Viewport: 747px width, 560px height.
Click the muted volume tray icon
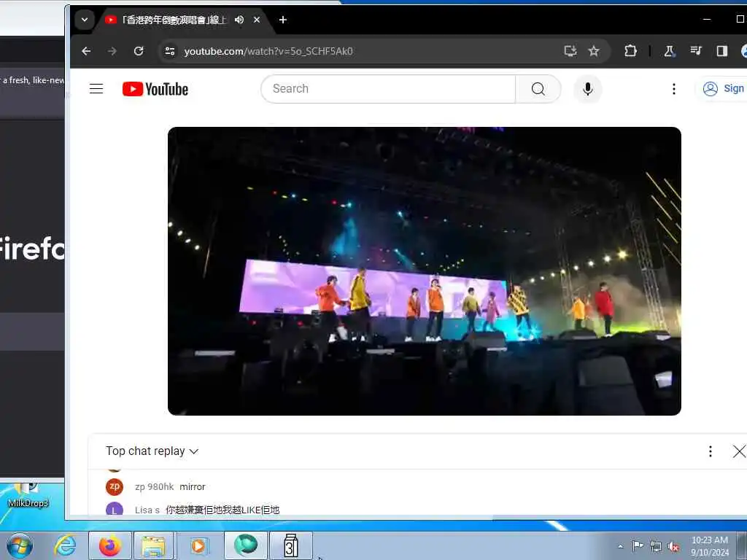(x=673, y=547)
